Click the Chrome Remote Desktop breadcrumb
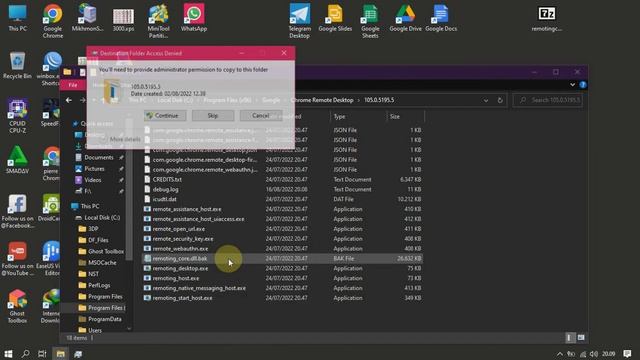The width and height of the screenshot is (640, 360). (x=322, y=100)
